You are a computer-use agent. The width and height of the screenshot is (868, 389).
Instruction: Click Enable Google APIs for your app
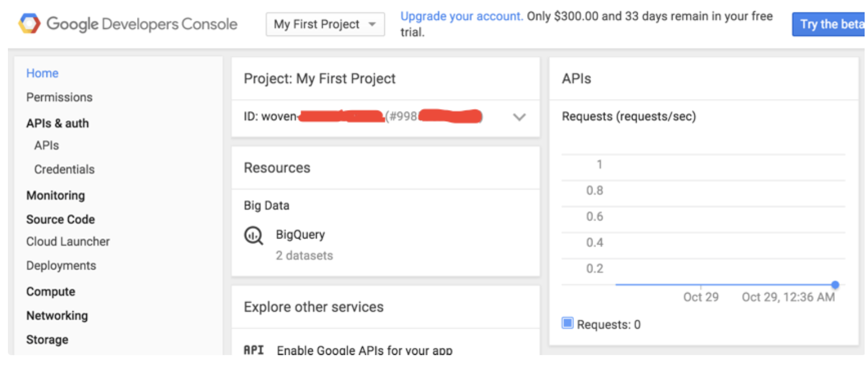tap(364, 350)
